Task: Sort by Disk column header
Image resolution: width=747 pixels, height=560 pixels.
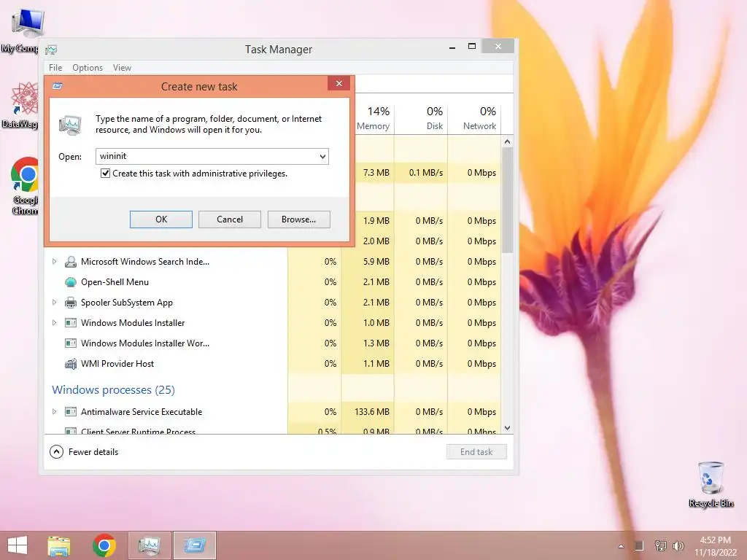Action: (421, 117)
